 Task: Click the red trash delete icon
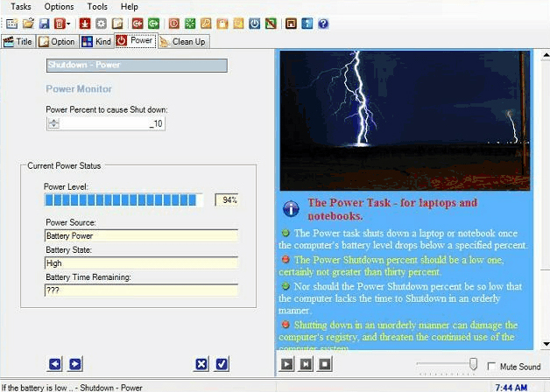[60, 24]
